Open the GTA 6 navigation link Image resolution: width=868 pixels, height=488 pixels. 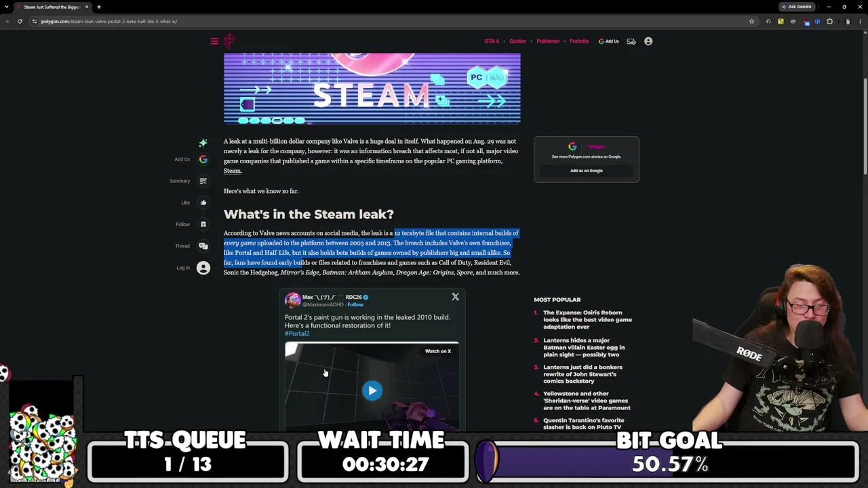[x=492, y=41]
